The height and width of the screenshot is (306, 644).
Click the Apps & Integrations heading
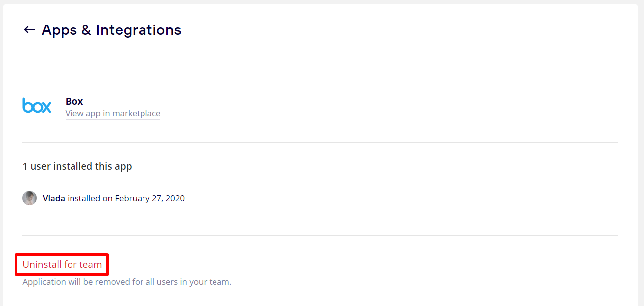(x=111, y=30)
